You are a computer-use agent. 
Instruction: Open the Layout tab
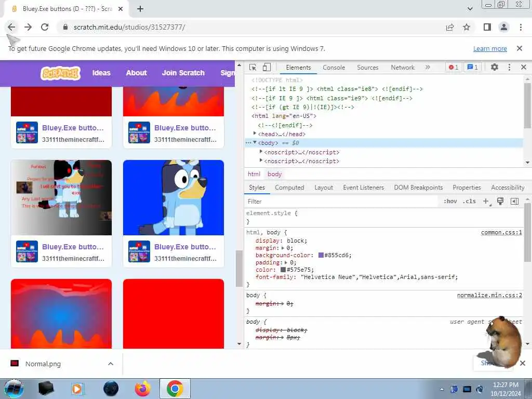(x=324, y=187)
